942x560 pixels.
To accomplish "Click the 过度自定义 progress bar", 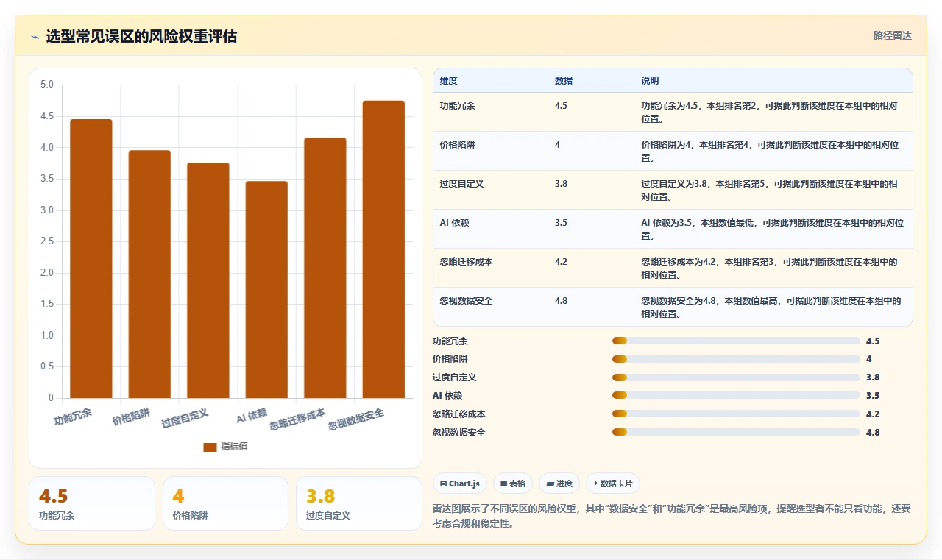I will (736, 378).
